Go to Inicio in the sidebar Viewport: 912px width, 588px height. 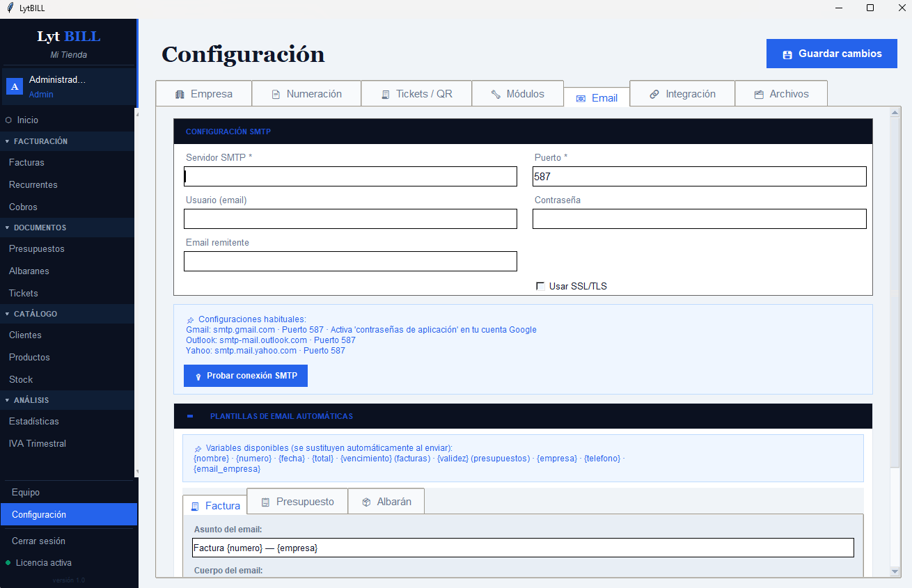pyautogui.click(x=67, y=120)
